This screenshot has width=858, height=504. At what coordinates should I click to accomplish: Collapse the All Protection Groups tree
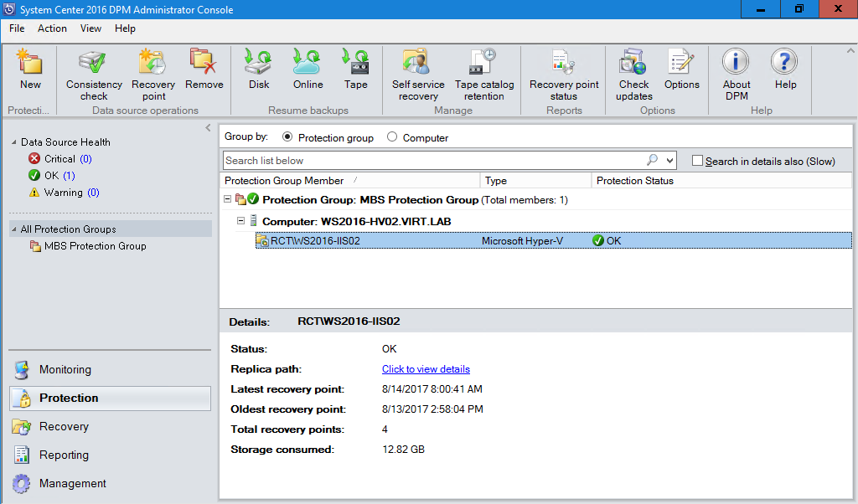tap(14, 229)
